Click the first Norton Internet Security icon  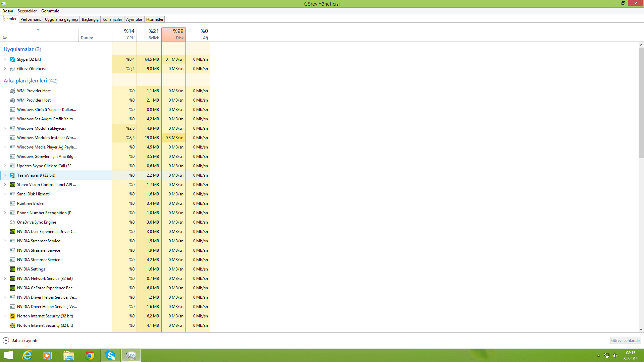(12, 316)
